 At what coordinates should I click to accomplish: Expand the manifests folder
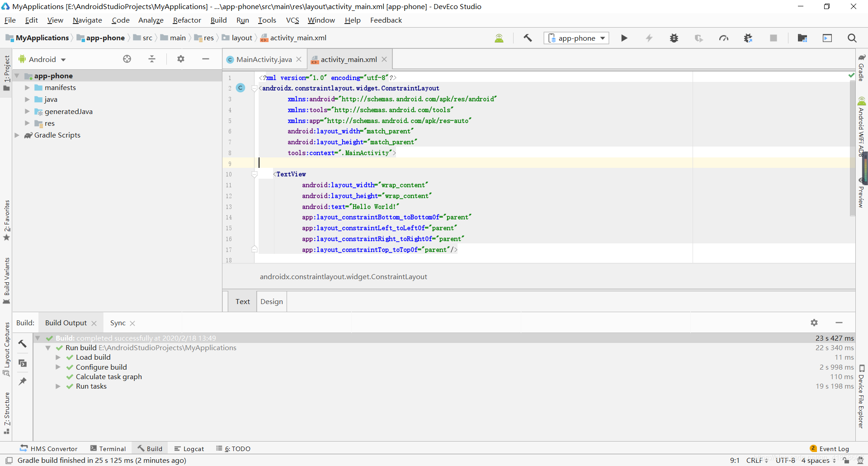pos(27,87)
